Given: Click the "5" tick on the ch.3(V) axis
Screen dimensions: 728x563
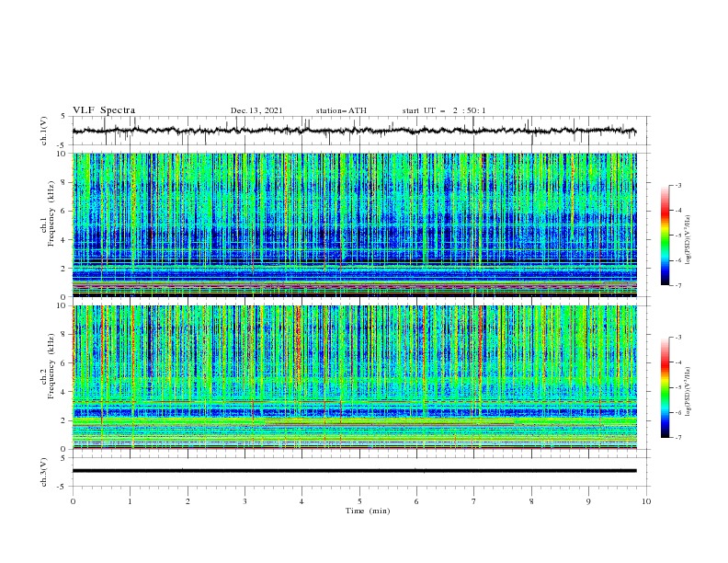Looking at the screenshot, I should [x=63, y=457].
